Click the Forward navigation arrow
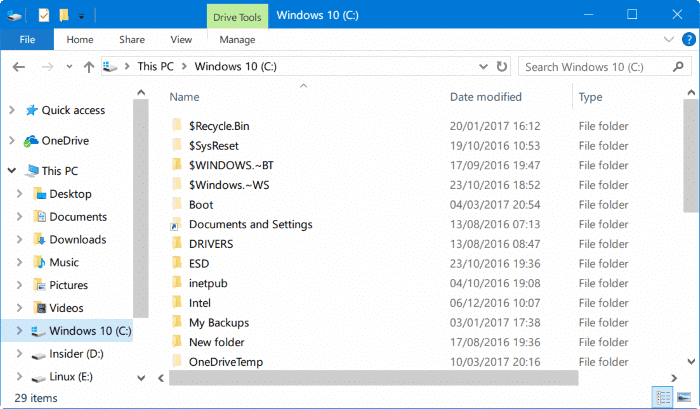 click(x=47, y=67)
